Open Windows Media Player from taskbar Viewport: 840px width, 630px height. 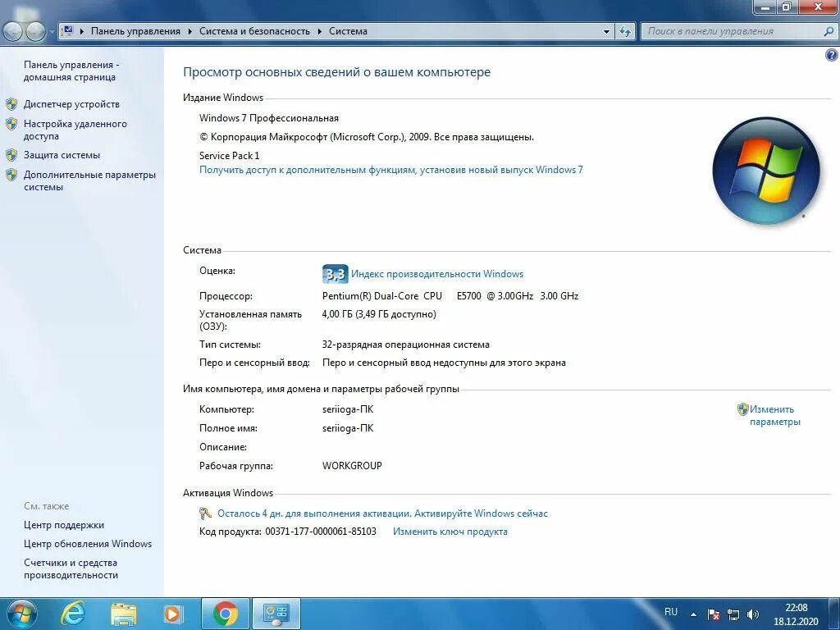173,614
